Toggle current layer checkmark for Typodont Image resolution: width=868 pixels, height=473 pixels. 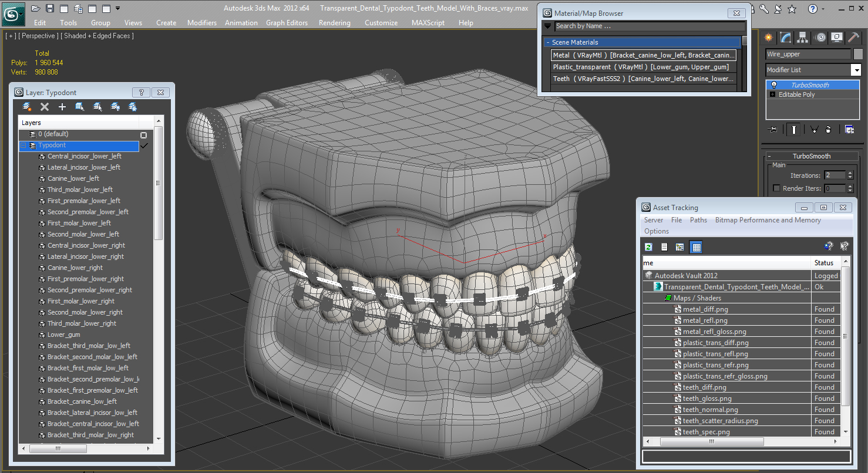click(144, 145)
